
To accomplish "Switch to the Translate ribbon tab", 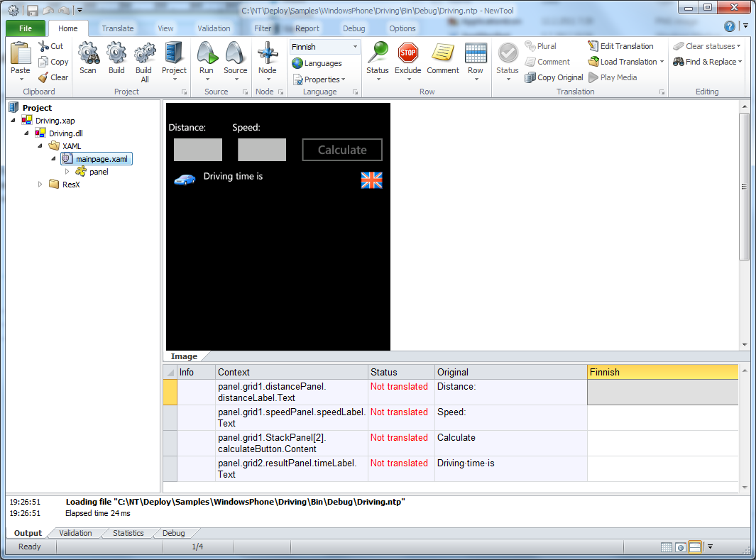I will 118,28.
